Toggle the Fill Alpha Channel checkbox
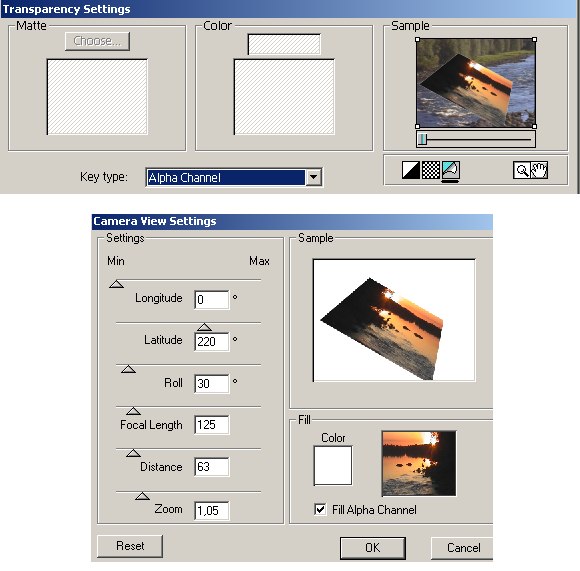580x571 pixels. pos(320,509)
